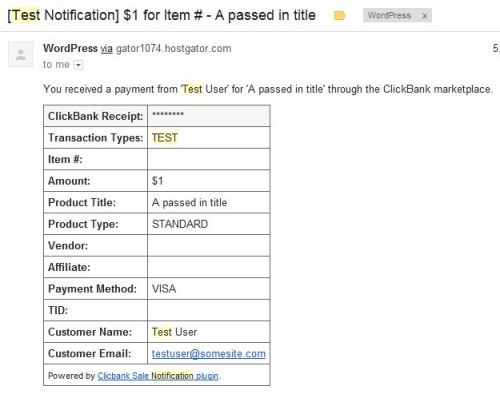Open the WordPress label tag
The image size is (500, 394).
click(389, 15)
